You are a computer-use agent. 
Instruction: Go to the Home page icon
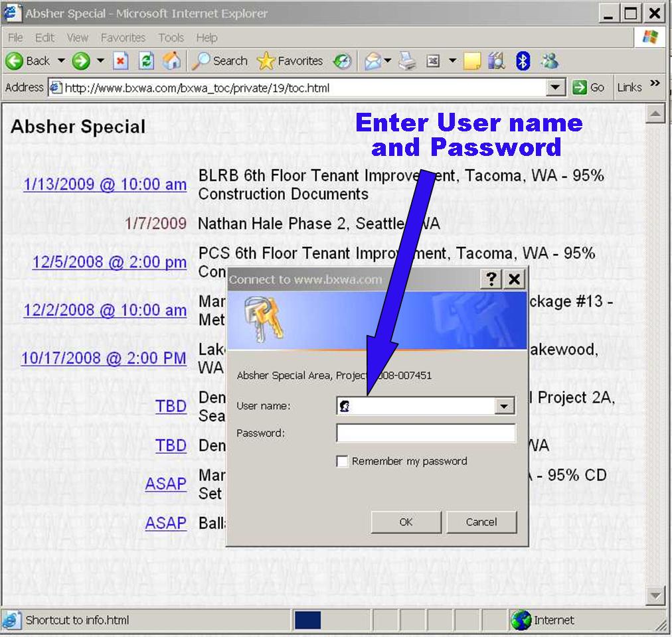tap(171, 61)
